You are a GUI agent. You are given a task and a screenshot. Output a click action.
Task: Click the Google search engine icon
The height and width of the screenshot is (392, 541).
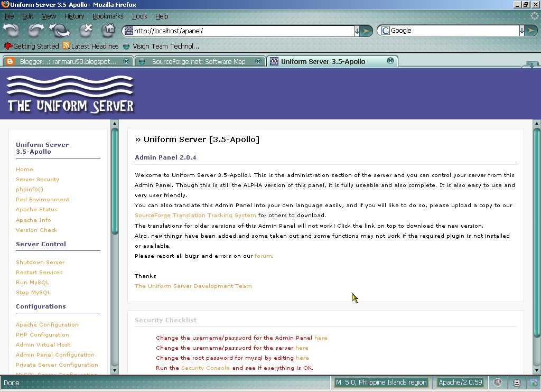click(385, 30)
